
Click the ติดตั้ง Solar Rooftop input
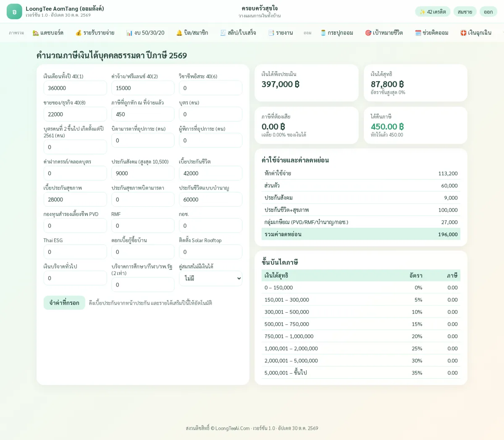210,252
